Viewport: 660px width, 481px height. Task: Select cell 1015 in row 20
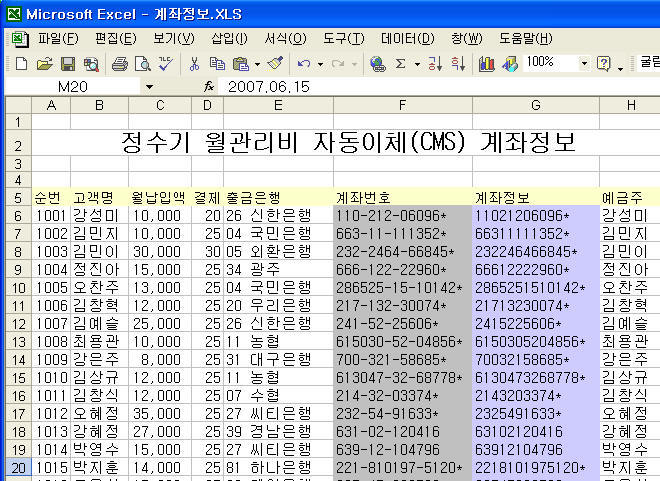(51, 468)
